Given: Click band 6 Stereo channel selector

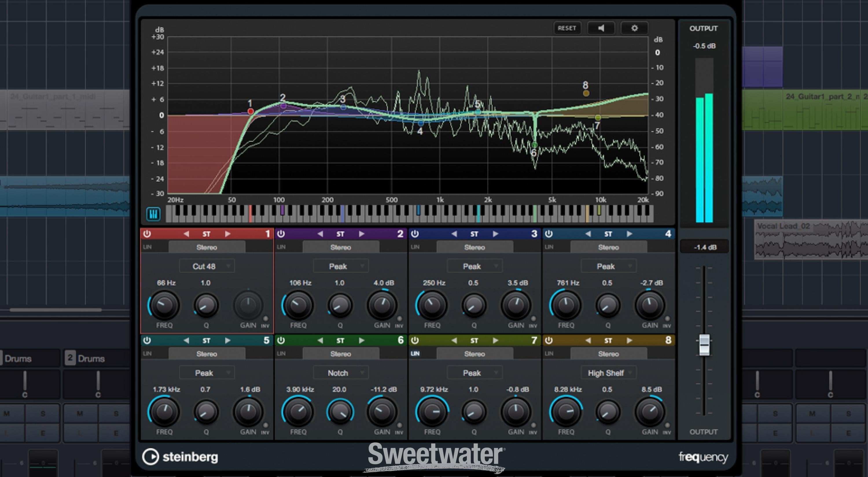Looking at the screenshot, I should (x=341, y=354).
